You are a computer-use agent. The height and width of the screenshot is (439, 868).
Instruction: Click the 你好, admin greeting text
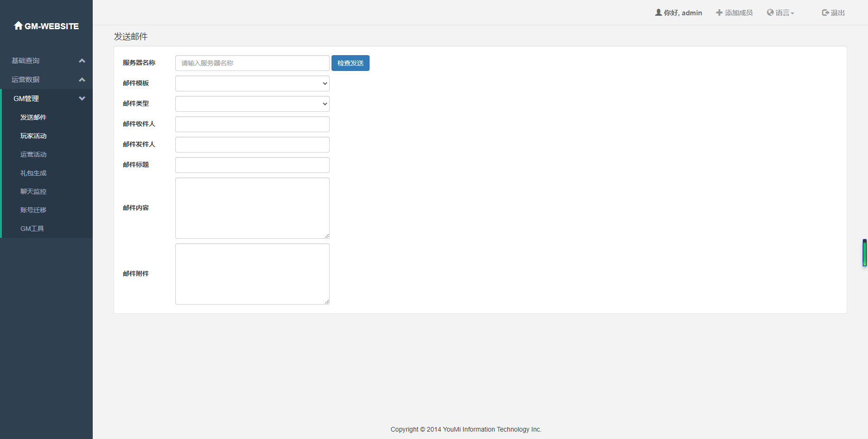(x=683, y=13)
